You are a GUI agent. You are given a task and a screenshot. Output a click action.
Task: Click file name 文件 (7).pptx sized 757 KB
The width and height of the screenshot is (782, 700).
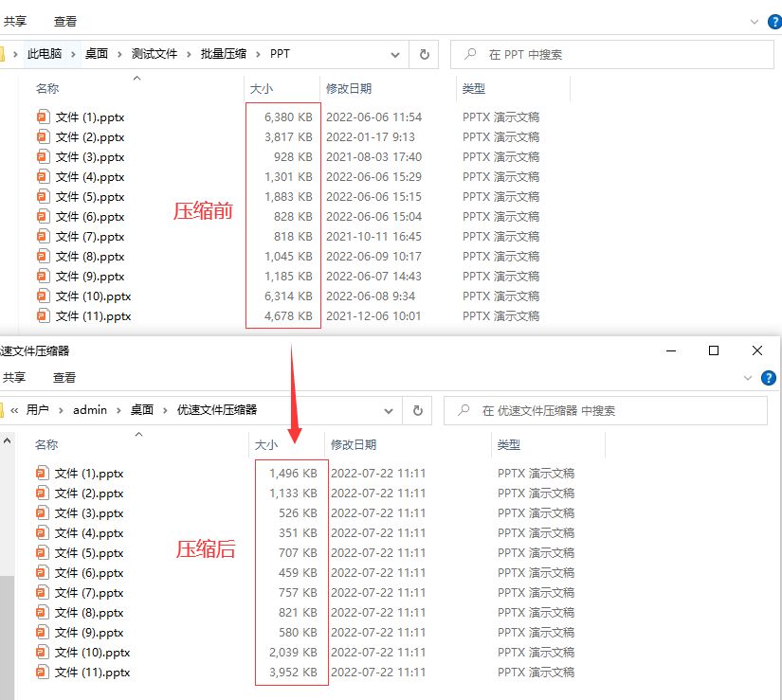(89, 593)
